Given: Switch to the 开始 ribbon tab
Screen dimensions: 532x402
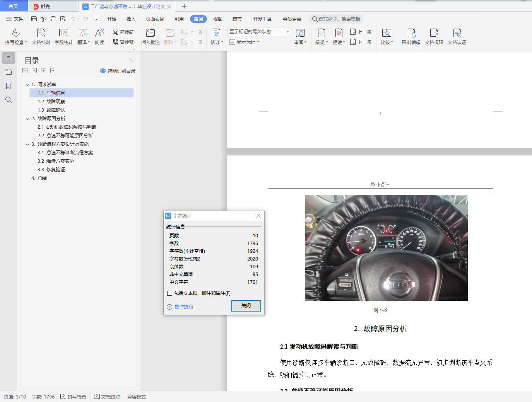Looking at the screenshot, I should (x=112, y=19).
